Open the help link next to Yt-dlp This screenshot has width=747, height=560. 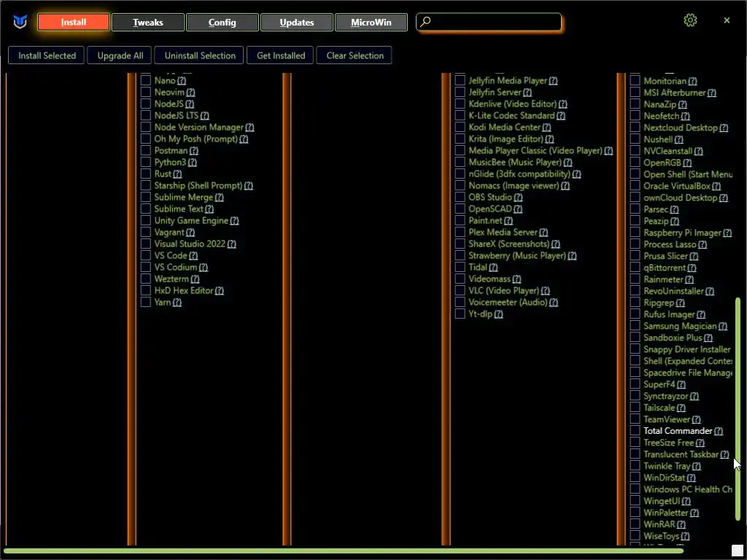point(498,314)
